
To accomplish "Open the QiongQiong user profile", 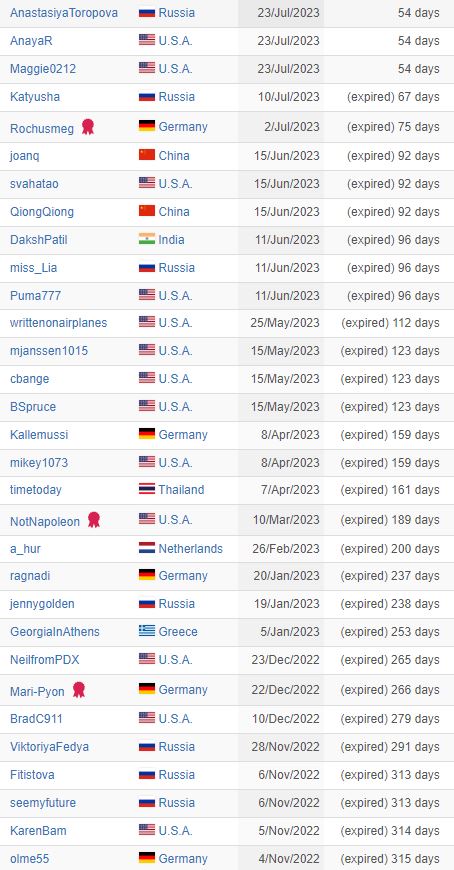I will click(42, 211).
